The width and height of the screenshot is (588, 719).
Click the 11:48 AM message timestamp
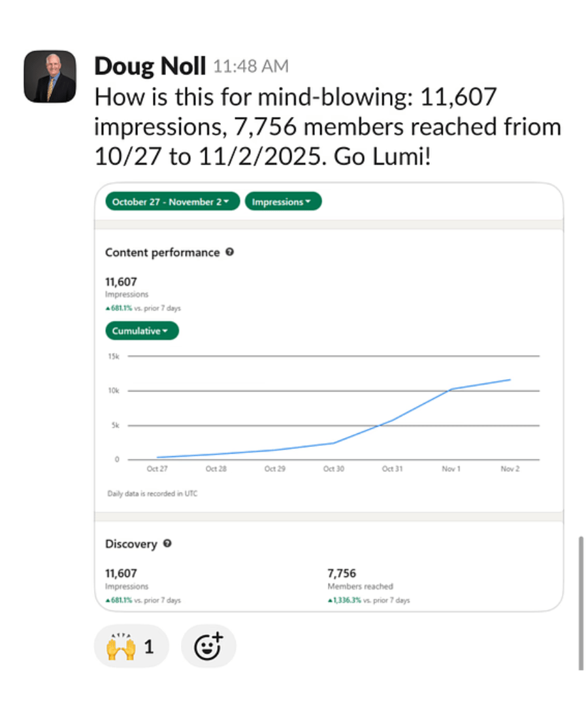coord(251,67)
